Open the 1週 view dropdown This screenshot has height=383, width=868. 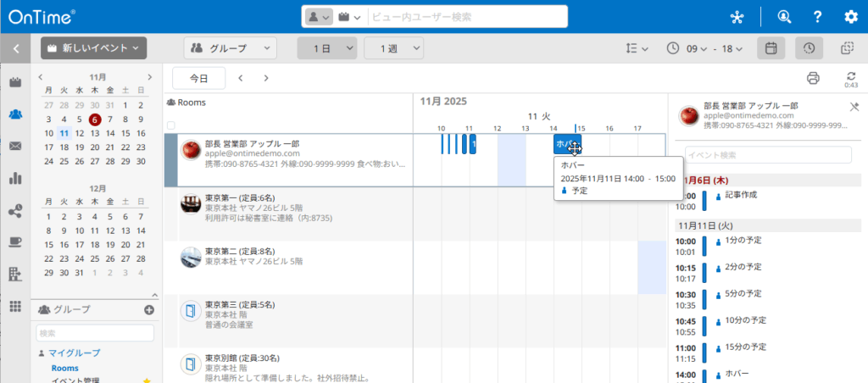click(x=394, y=48)
